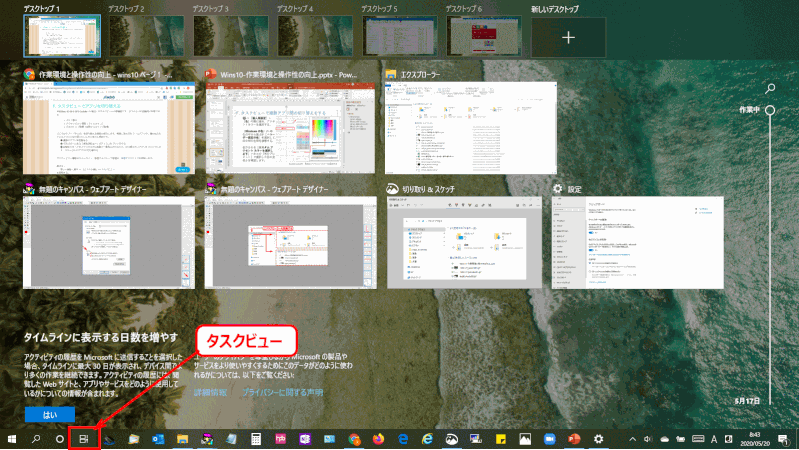This screenshot has width=799, height=450.
Task: Open OneDrive cloud tray icon
Action: click(x=664, y=439)
